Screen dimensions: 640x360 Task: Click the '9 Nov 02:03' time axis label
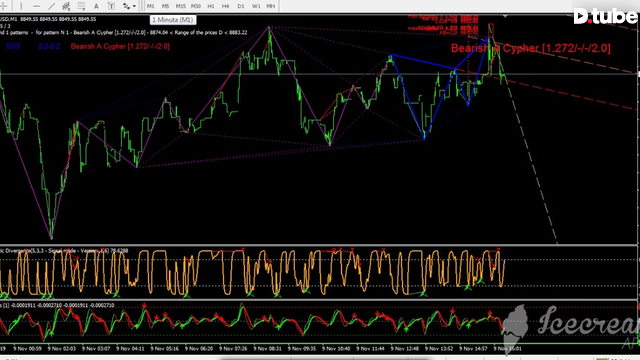[62, 349]
